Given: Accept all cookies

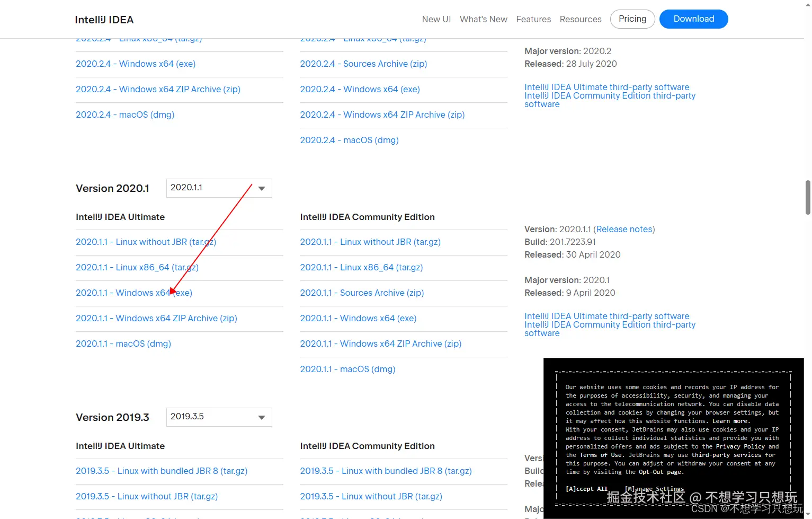Looking at the screenshot, I should click(x=586, y=489).
